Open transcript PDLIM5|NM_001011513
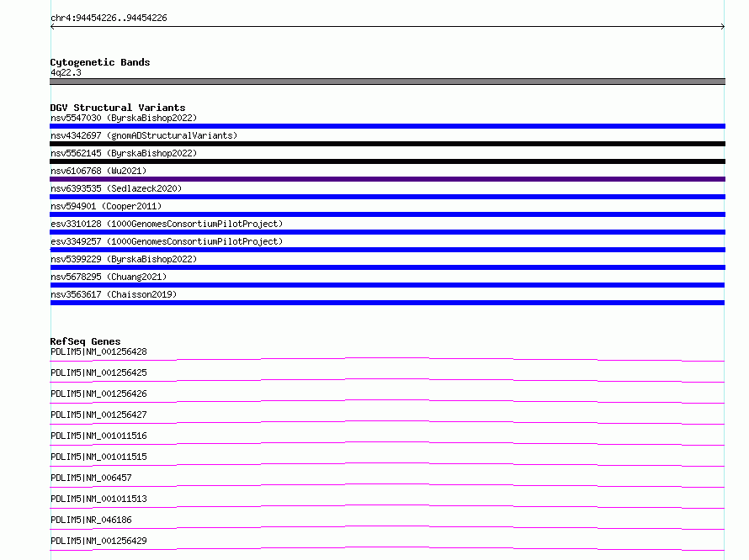Screen dimensions: 749x560 point(98,499)
